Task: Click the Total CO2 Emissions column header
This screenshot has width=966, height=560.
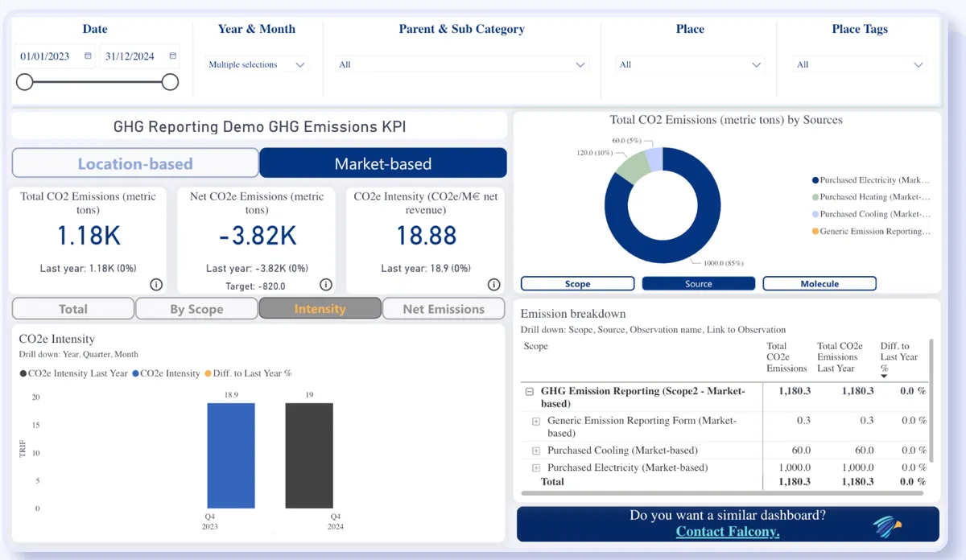Action: [x=786, y=357]
